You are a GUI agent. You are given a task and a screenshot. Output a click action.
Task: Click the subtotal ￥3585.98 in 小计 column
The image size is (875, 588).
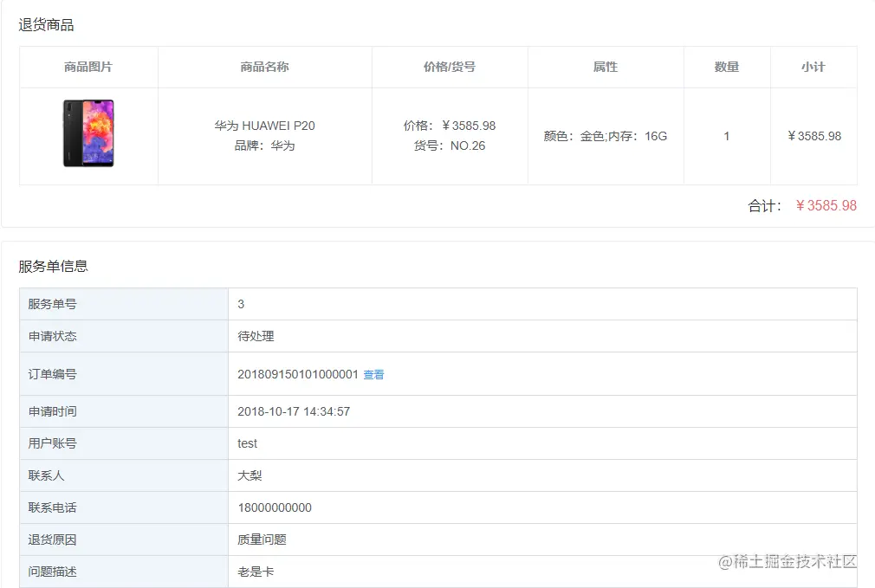point(814,136)
